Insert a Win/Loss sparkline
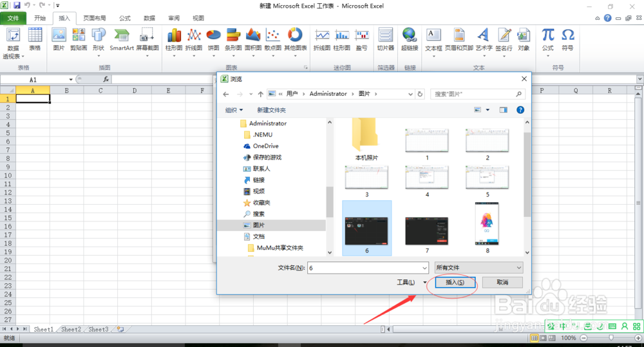 (362, 39)
